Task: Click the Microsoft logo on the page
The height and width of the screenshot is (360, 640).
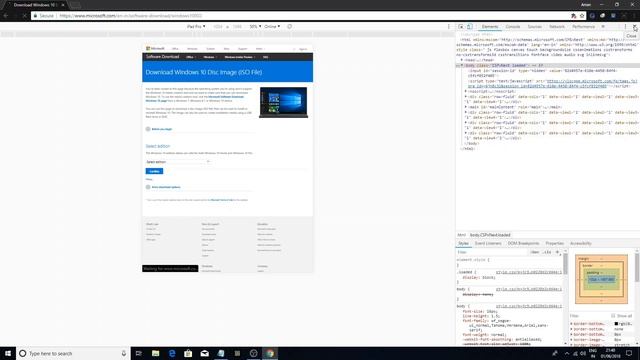Action: 155,49
